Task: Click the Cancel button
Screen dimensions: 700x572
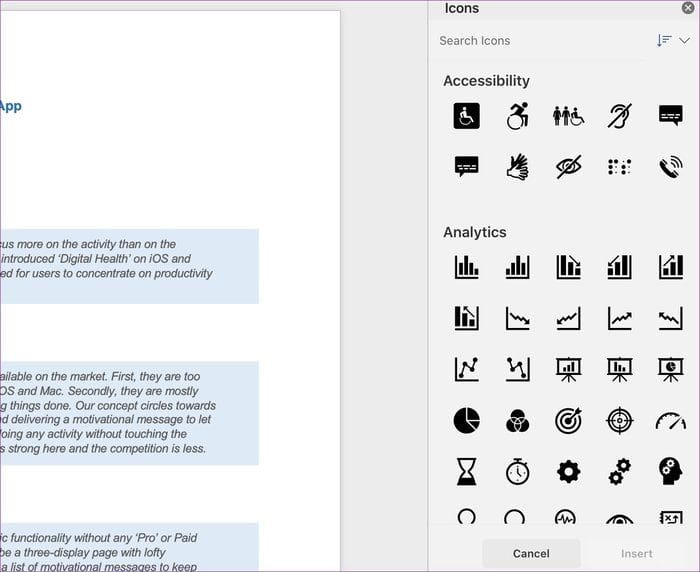Action: click(x=531, y=553)
